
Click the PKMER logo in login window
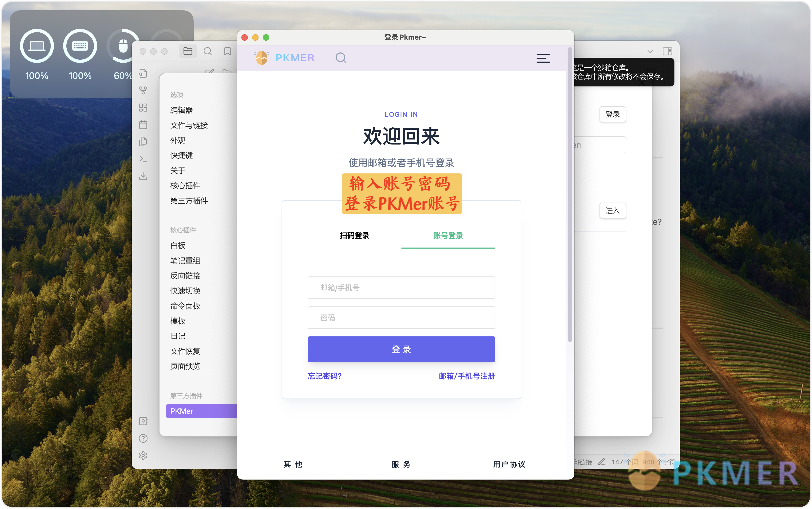coord(284,58)
